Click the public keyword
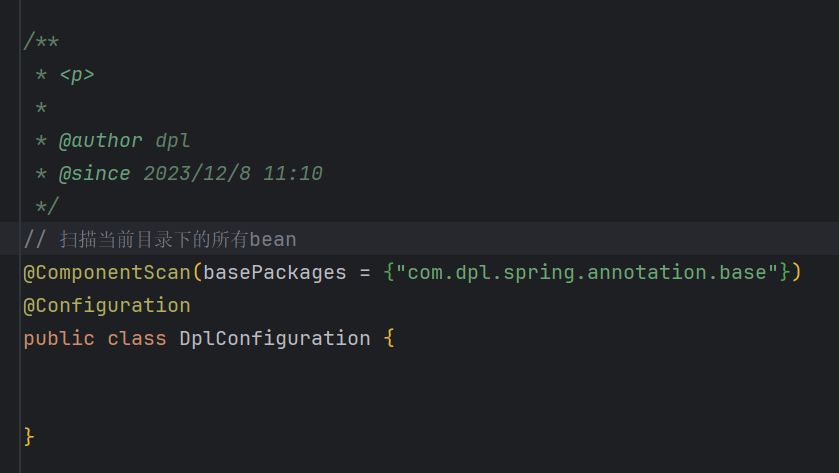 click(59, 339)
